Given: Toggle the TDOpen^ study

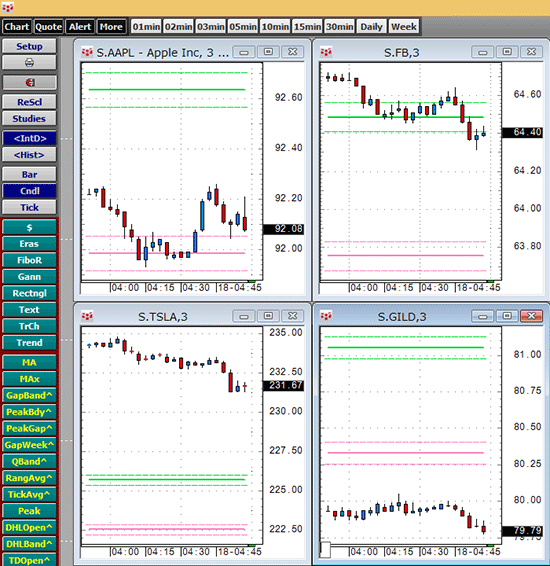Looking at the screenshot, I should click(x=29, y=560).
